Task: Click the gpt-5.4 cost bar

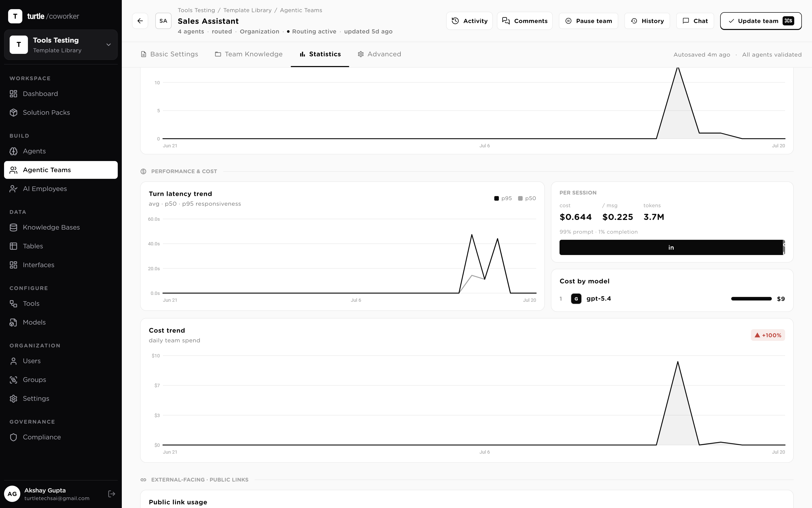Action: (751, 299)
